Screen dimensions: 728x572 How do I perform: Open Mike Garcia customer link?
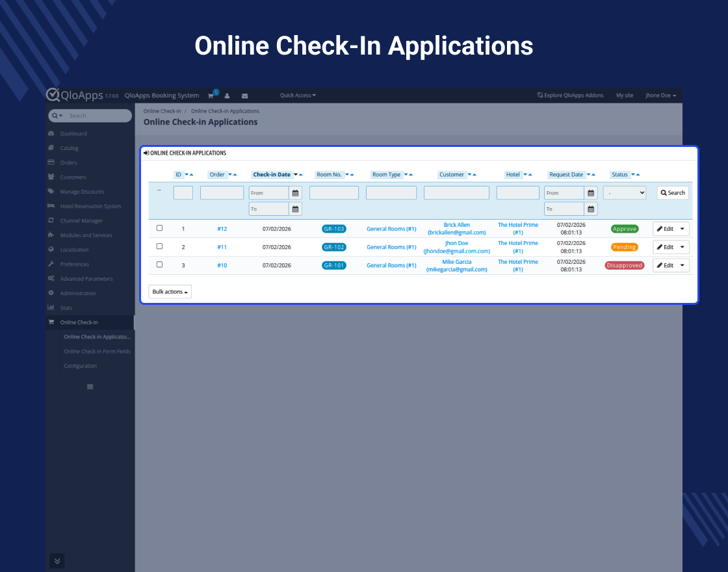tap(457, 266)
